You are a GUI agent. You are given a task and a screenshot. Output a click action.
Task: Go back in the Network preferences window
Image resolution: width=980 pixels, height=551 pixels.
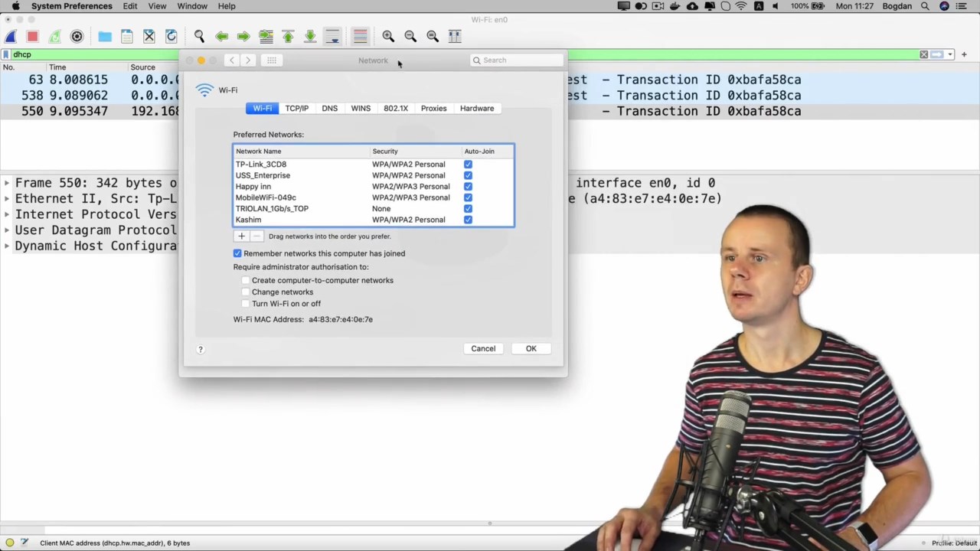[231, 60]
